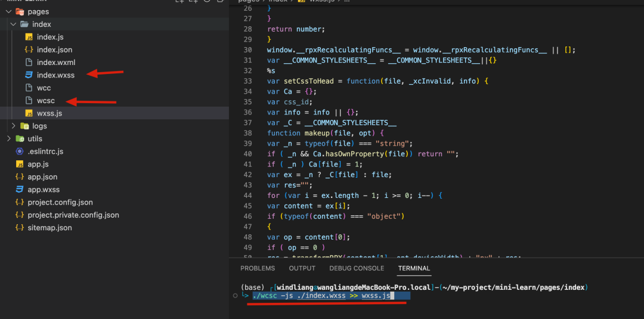644x319 pixels.
Task: Open the index.wxss stylesheet
Action: 55,75
